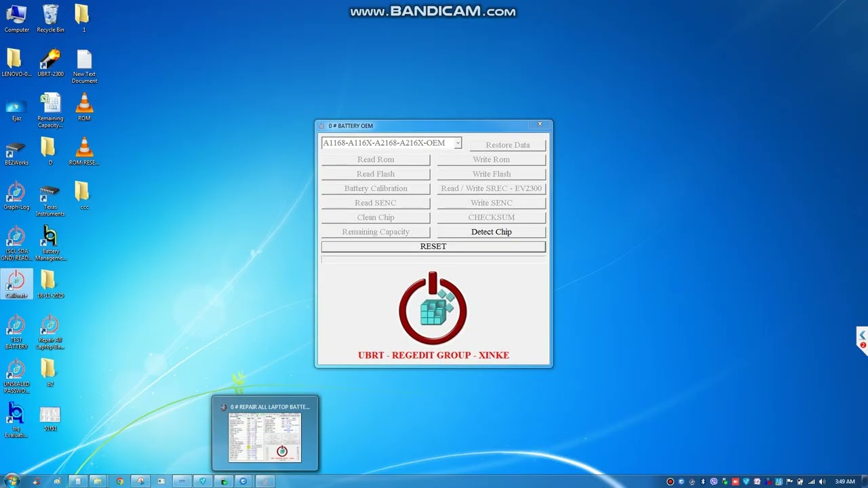
Task: Select the bq Evaluati... shortcut icon
Action: pos(16,420)
